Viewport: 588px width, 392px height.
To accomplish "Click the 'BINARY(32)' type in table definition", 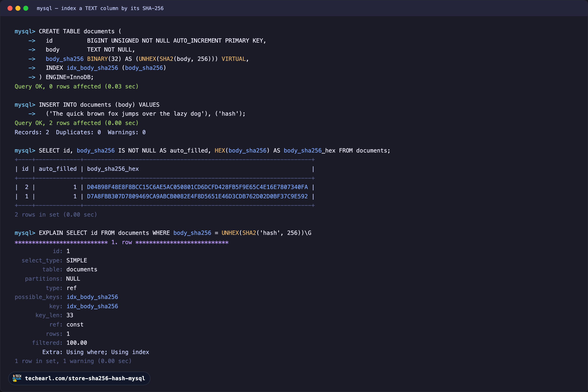I will click(x=104, y=59).
